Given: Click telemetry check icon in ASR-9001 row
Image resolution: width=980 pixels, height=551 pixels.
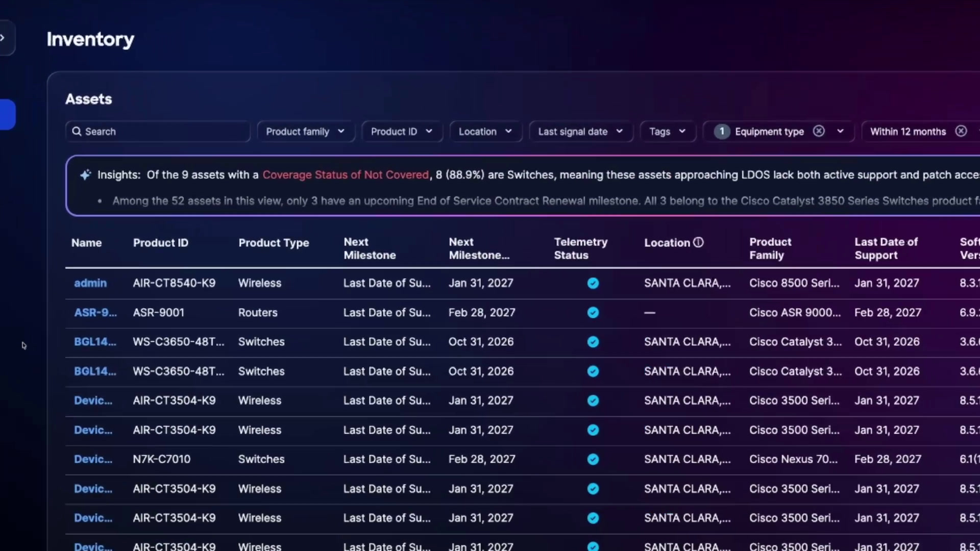Looking at the screenshot, I should pyautogui.click(x=593, y=313).
